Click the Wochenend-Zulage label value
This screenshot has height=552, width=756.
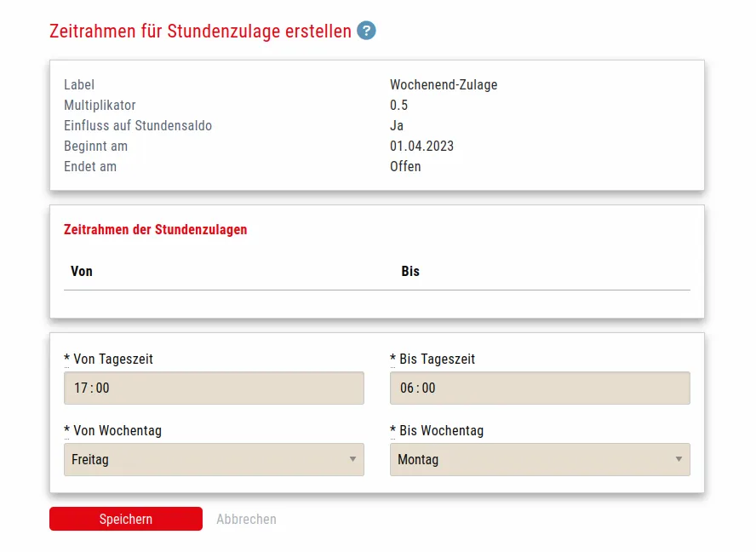(444, 84)
